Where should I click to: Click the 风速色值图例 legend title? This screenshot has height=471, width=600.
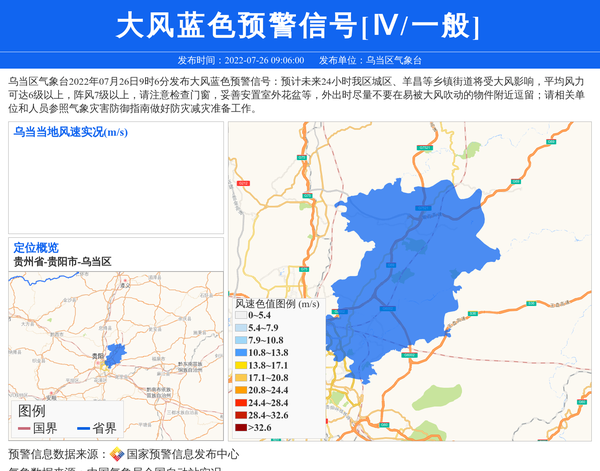tap(277, 303)
